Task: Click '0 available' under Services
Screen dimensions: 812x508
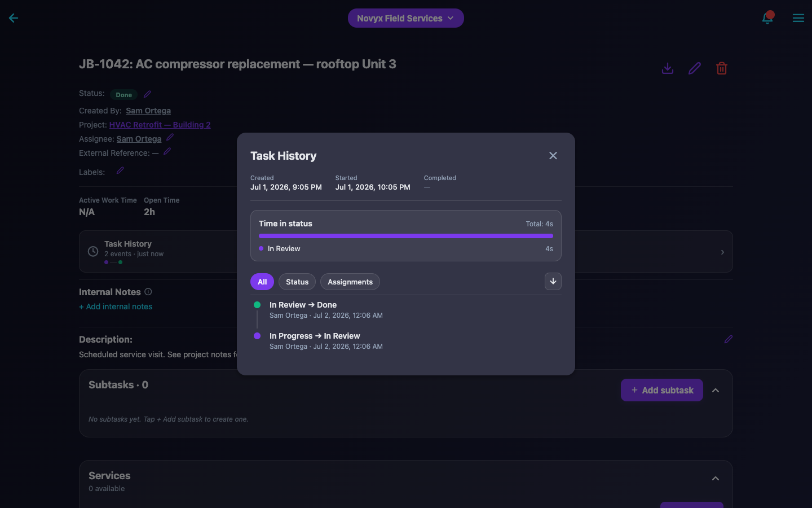Action: [x=107, y=489]
